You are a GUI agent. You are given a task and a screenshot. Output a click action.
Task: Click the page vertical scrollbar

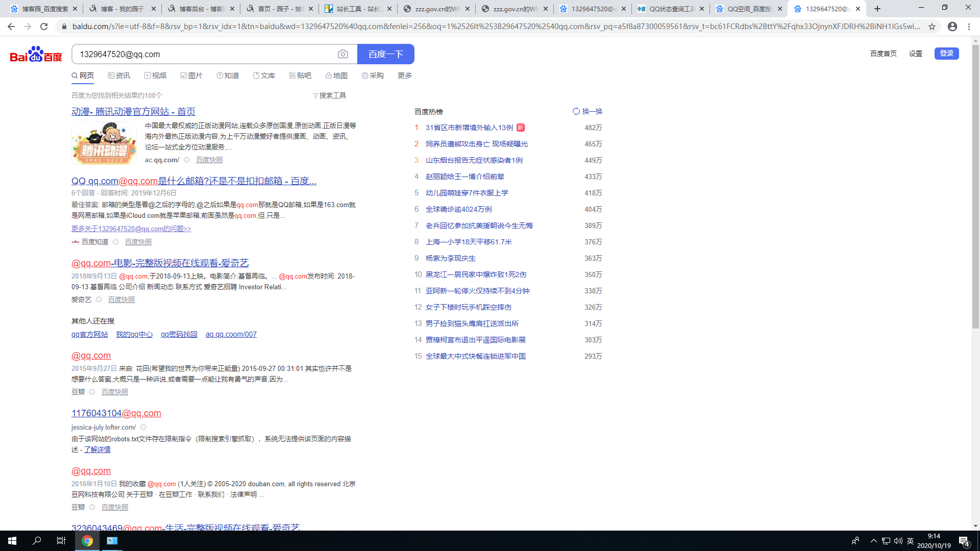(x=975, y=186)
